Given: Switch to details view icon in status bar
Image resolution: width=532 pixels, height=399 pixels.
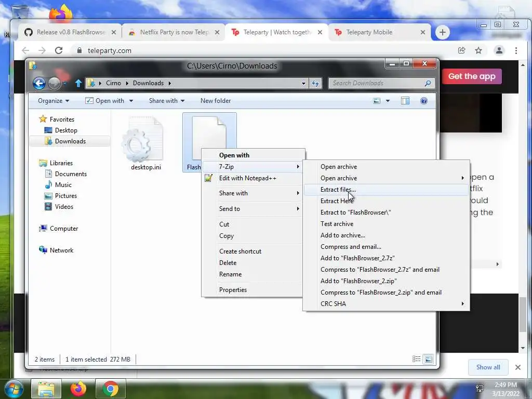Looking at the screenshot, I should (x=416, y=359).
